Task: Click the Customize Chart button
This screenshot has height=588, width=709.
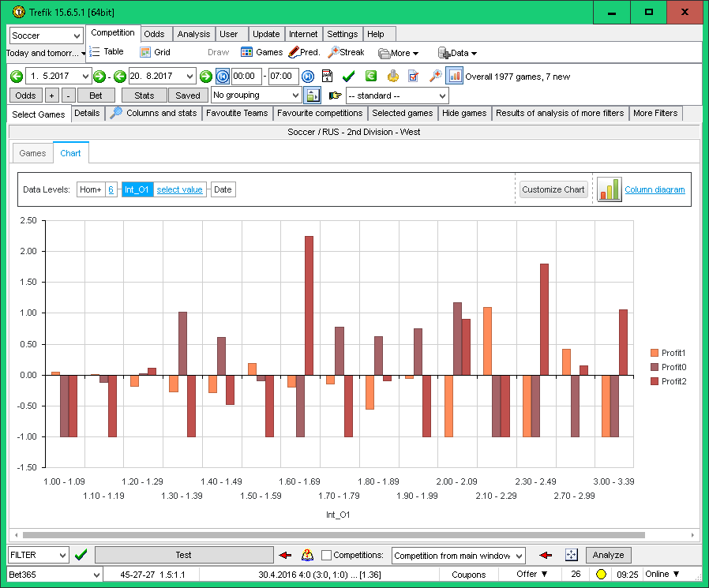Action: pyautogui.click(x=553, y=189)
